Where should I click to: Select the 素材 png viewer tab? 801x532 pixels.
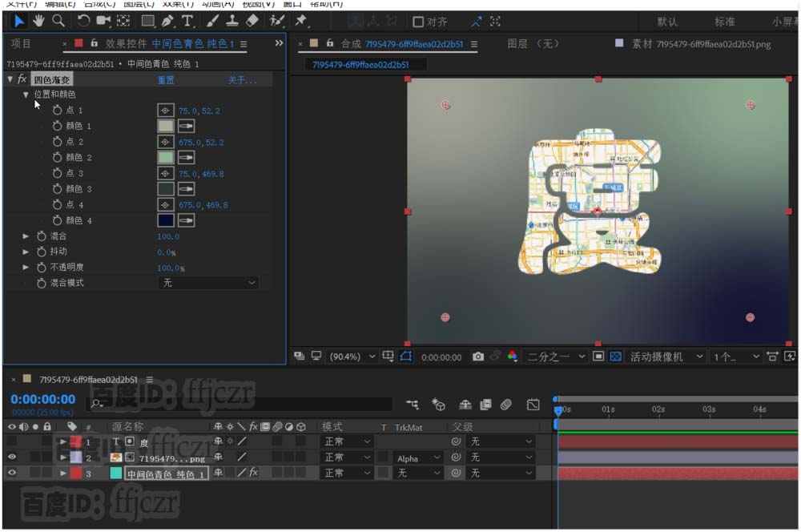pyautogui.click(x=701, y=44)
